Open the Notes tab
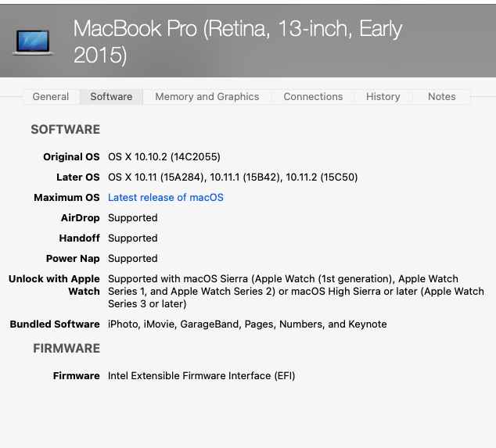 pyautogui.click(x=441, y=97)
